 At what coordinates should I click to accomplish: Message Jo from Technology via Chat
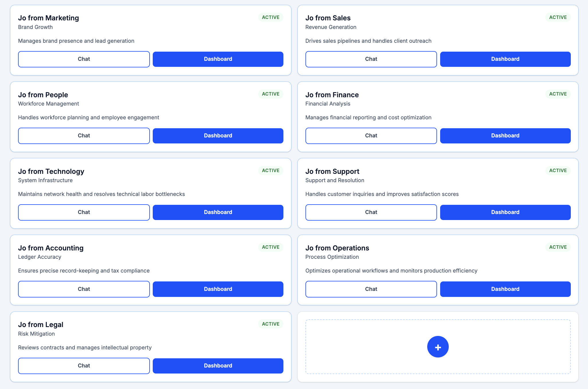(84, 212)
